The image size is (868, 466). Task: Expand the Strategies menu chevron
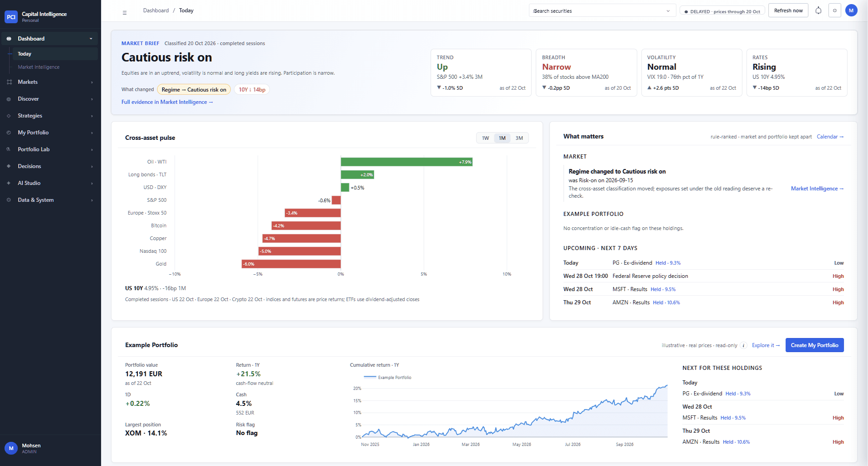click(92, 116)
